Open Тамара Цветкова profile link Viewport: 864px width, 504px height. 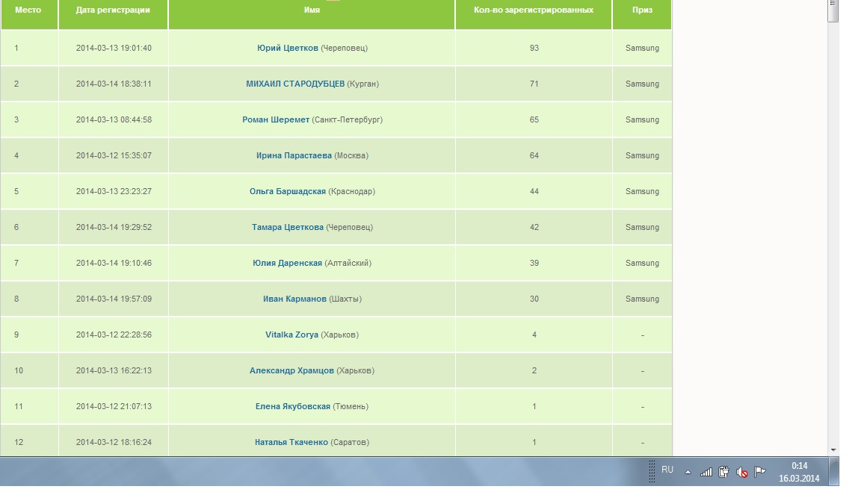pyautogui.click(x=288, y=227)
